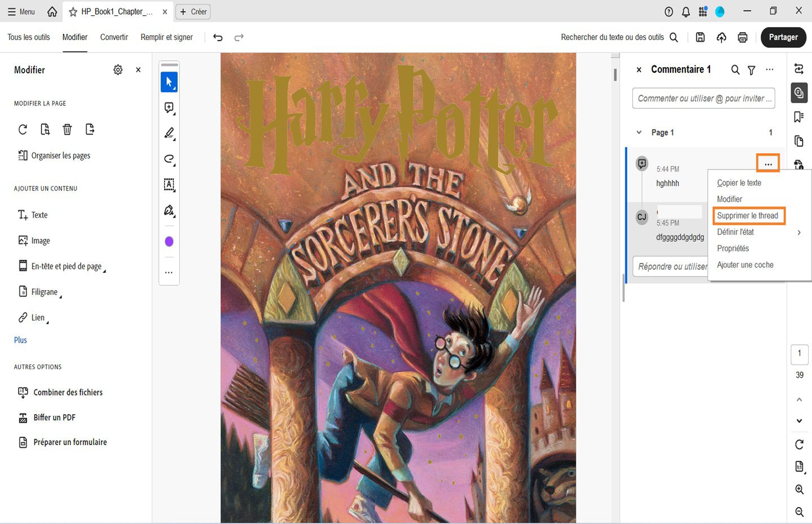Activate the selection arrow tool
Screen dimensions: 812x524
(169, 82)
